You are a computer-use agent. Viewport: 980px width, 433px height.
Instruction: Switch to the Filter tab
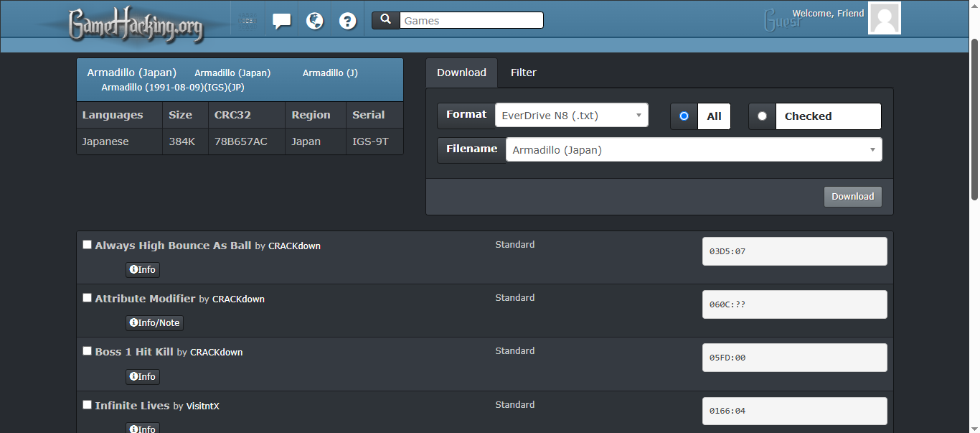(x=524, y=73)
